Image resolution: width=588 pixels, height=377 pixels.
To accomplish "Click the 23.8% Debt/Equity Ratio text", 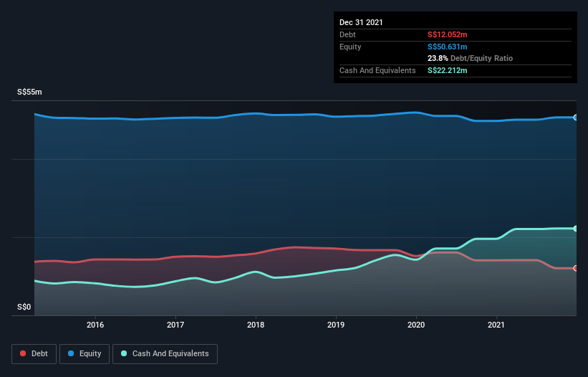I will coord(471,58).
